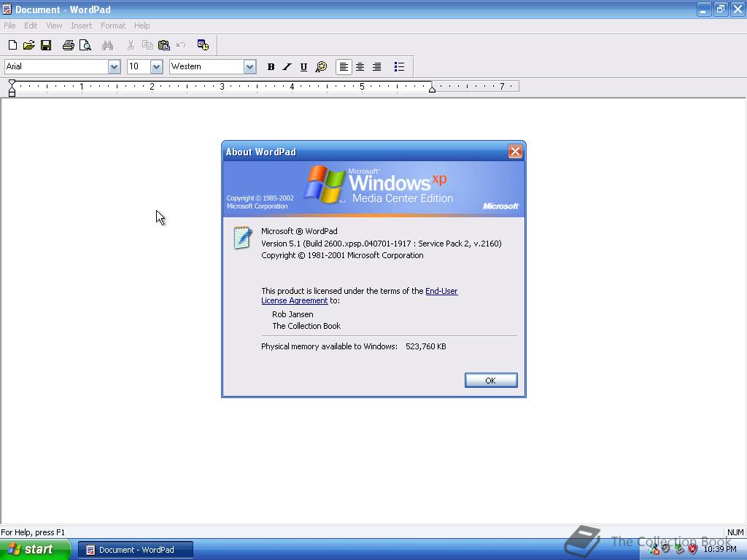Toggle Bold formatting button
Viewport: 747px width, 560px height.
tap(271, 66)
